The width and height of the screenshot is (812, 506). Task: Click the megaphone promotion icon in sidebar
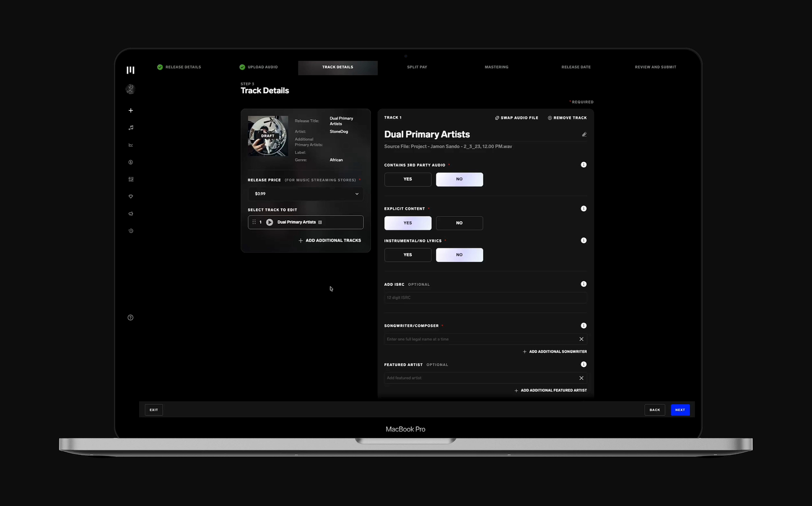(x=131, y=214)
